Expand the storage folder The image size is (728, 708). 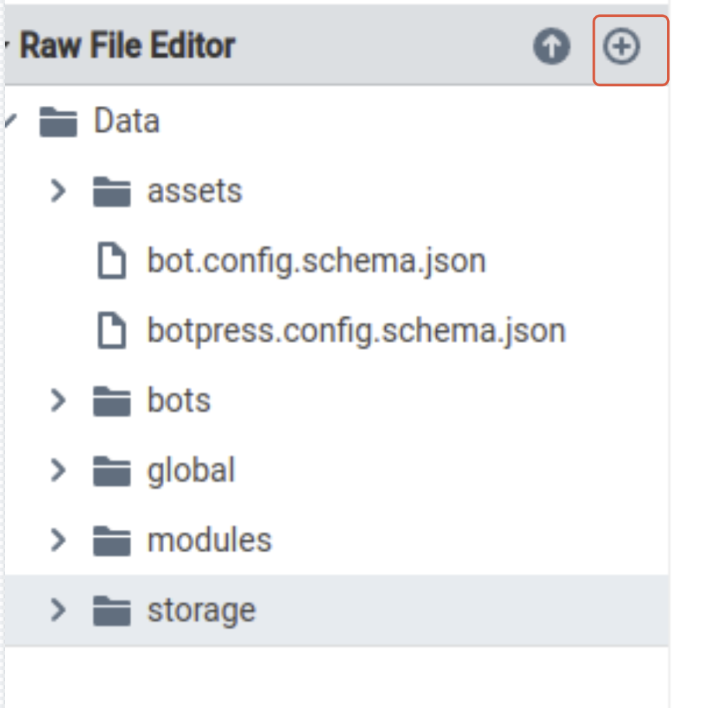[x=58, y=609]
